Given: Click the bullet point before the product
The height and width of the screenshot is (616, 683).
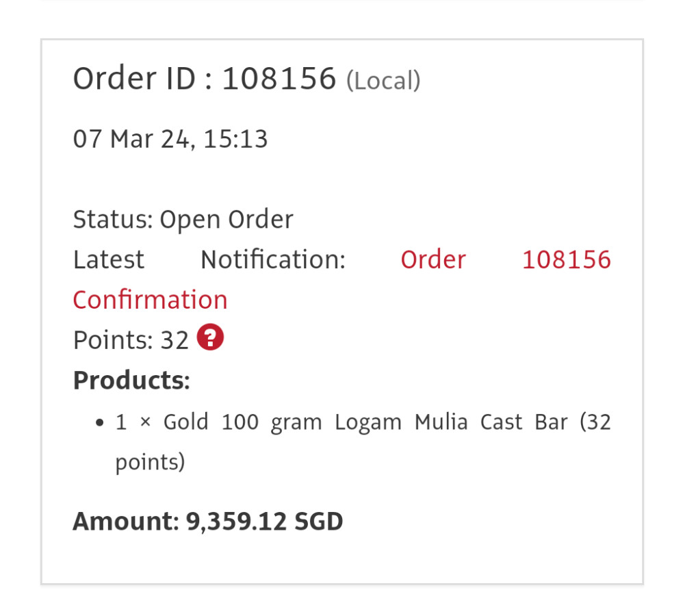Looking at the screenshot, I should tap(100, 424).
